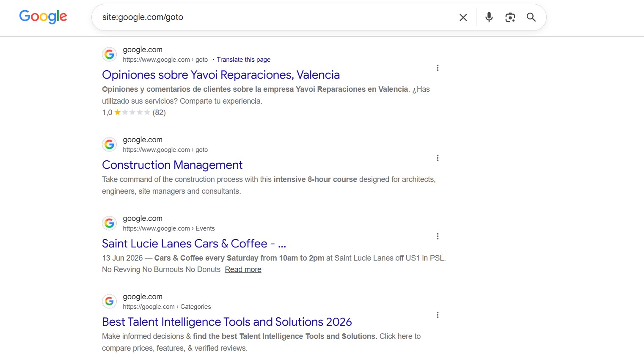Image resolution: width=644 pixels, height=360 pixels.
Task: Start voice search with microphone icon
Action: pos(489,17)
